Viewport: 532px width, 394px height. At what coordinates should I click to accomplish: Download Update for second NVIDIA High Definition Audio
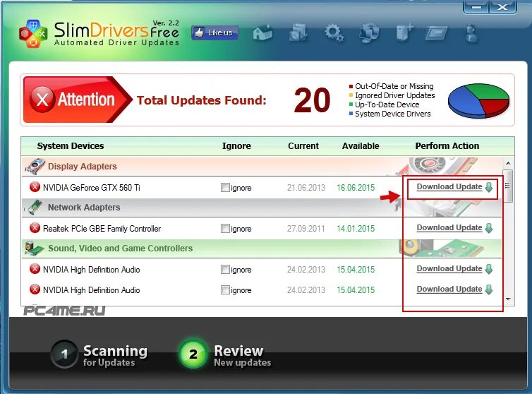coord(449,289)
